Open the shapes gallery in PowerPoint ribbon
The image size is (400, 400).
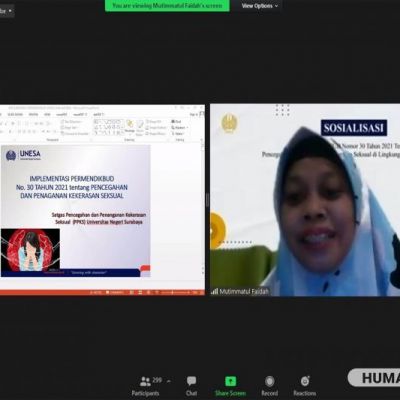(x=108, y=128)
